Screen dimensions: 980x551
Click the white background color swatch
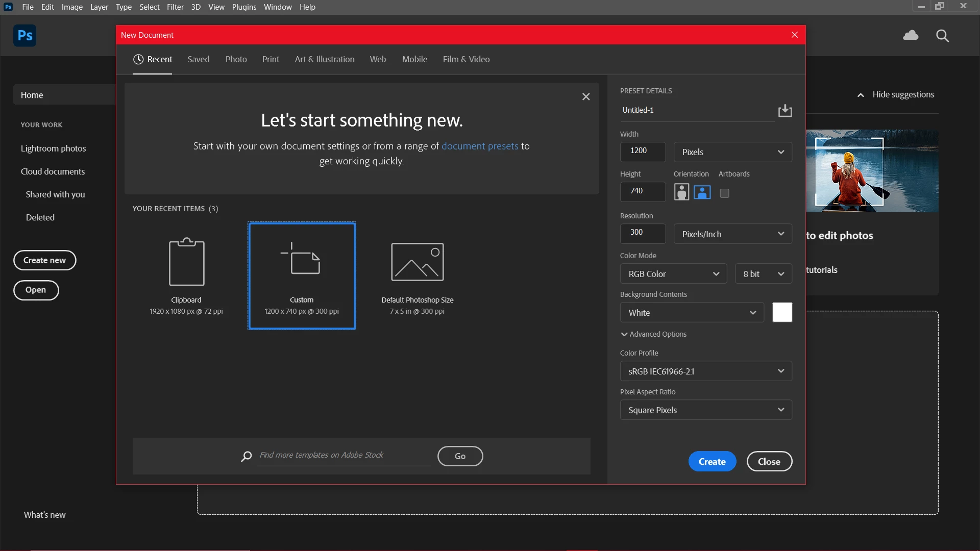point(782,312)
